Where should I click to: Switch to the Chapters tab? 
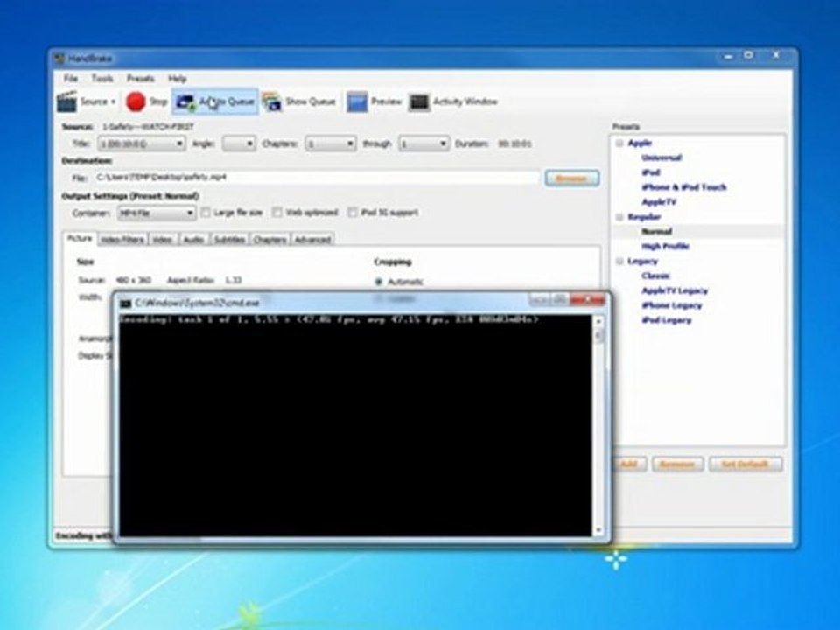pyautogui.click(x=269, y=240)
